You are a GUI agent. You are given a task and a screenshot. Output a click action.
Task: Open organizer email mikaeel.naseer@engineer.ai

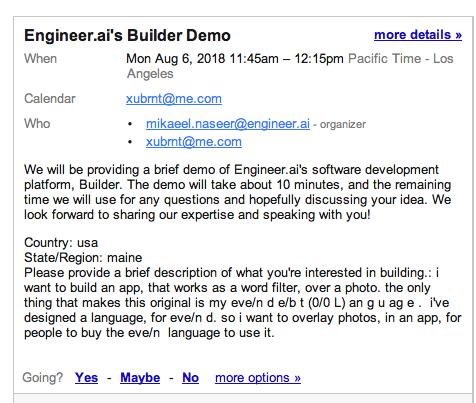tap(228, 124)
